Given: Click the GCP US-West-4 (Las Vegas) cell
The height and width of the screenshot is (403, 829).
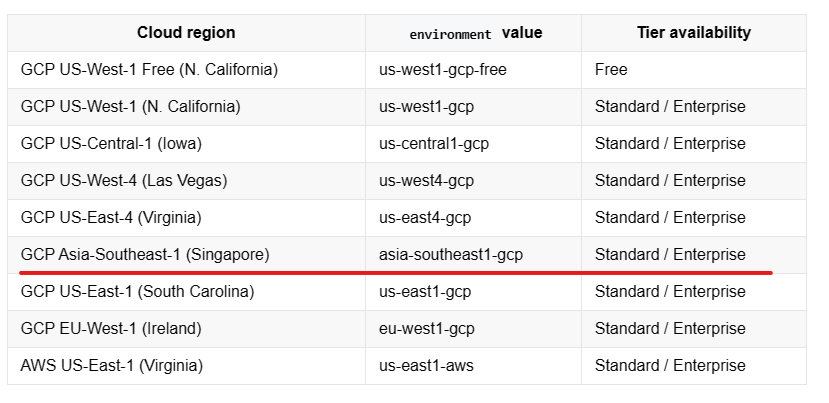Looking at the screenshot, I should (186, 181).
